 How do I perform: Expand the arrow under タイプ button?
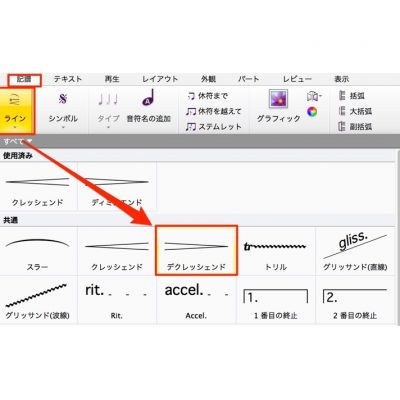tap(108, 127)
